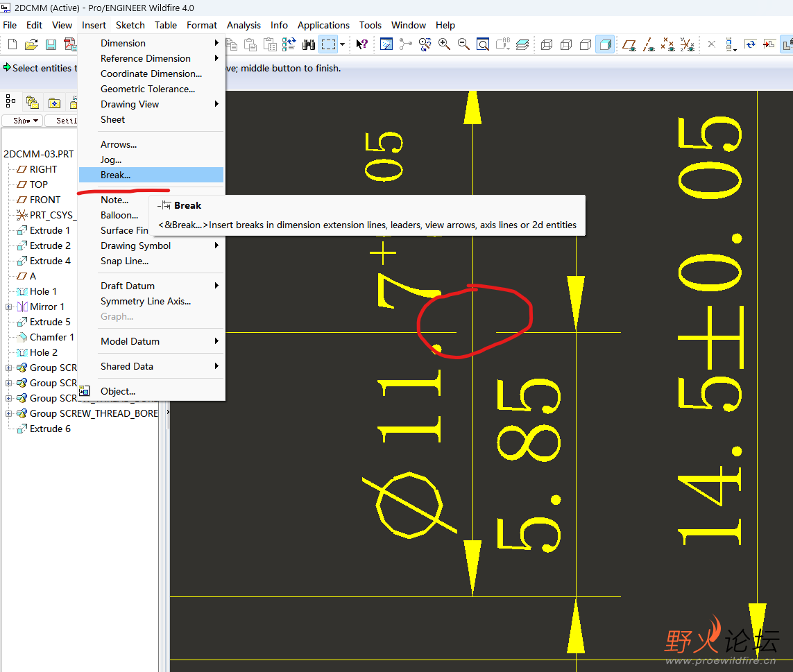Click the spin center icon in the toolbar
793x672 pixels.
[405, 44]
